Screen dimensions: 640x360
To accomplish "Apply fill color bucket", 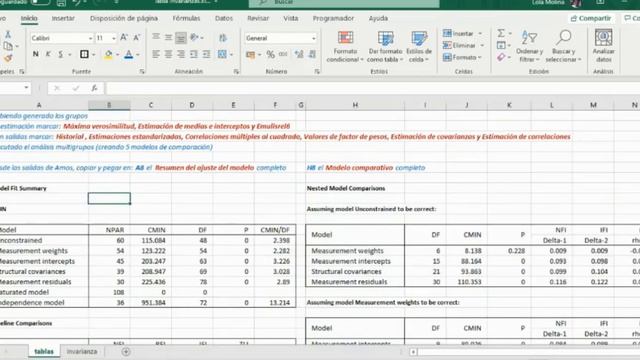I will pos(108,54).
